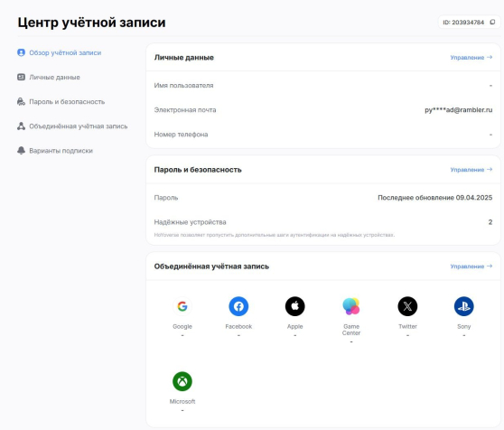Open Управление for Пароль и безопасность
The image size is (504, 430).
pos(471,170)
